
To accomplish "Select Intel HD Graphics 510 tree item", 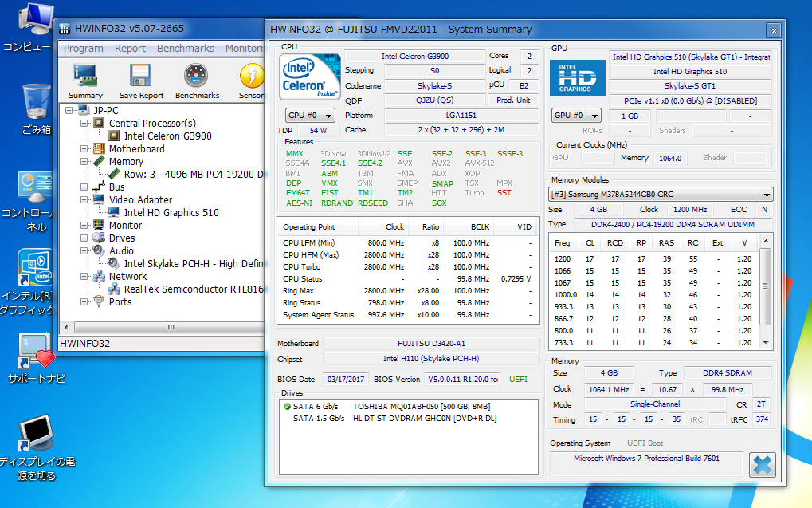I will (171, 212).
